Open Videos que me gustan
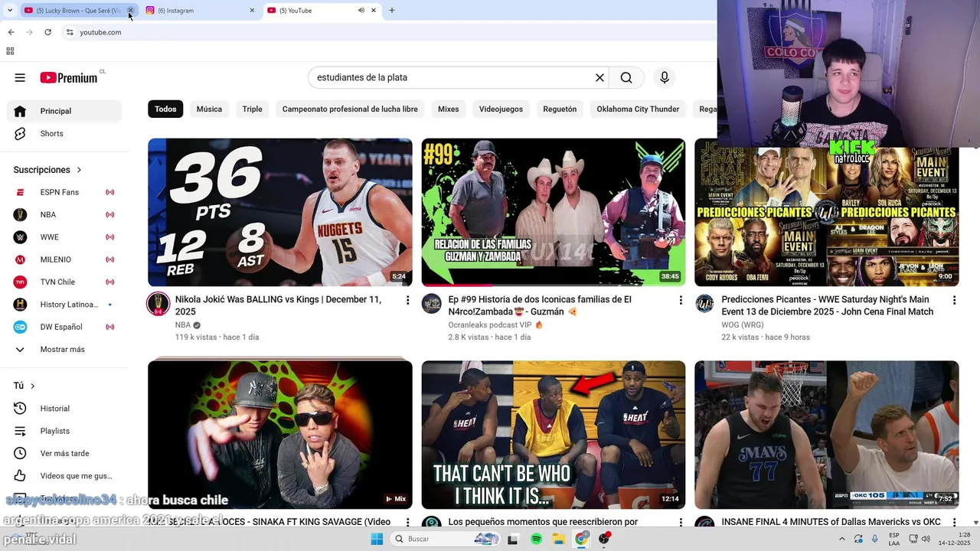Image resolution: width=980 pixels, height=551 pixels. click(64, 476)
